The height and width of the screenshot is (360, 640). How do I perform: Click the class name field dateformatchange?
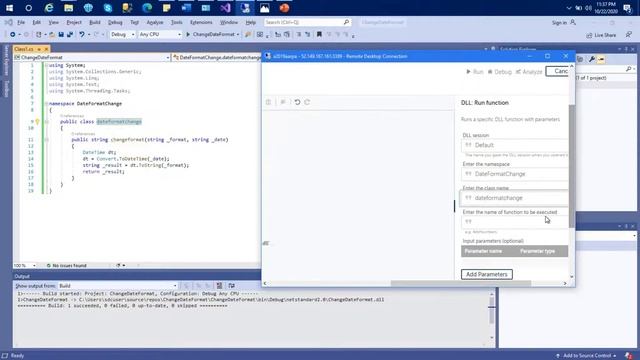click(514, 198)
